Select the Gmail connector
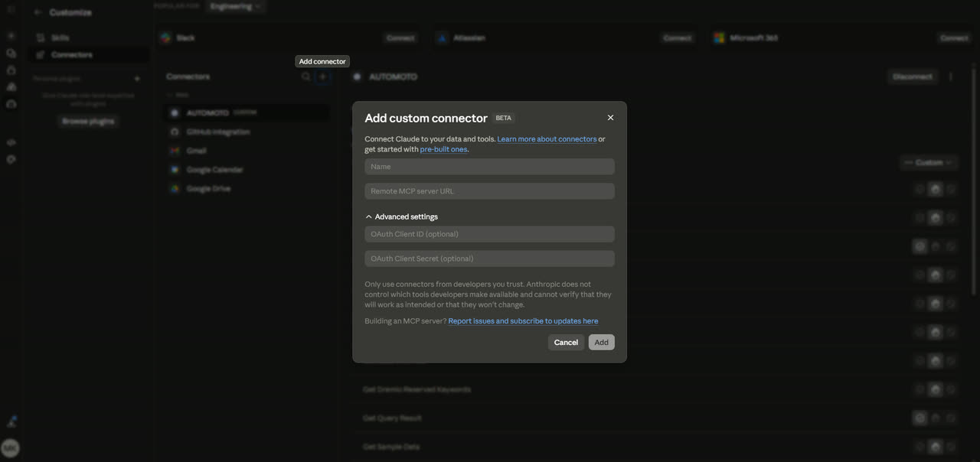Image resolution: width=980 pixels, height=462 pixels. tap(247, 151)
